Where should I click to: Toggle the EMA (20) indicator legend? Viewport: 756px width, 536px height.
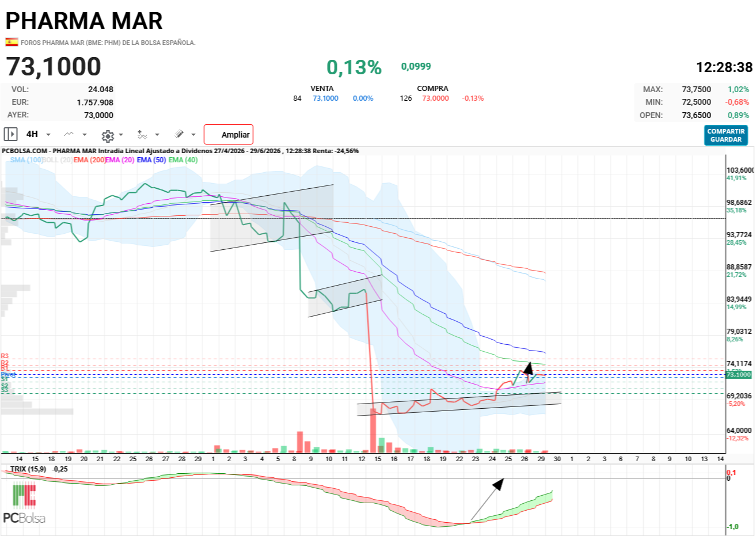(x=120, y=160)
